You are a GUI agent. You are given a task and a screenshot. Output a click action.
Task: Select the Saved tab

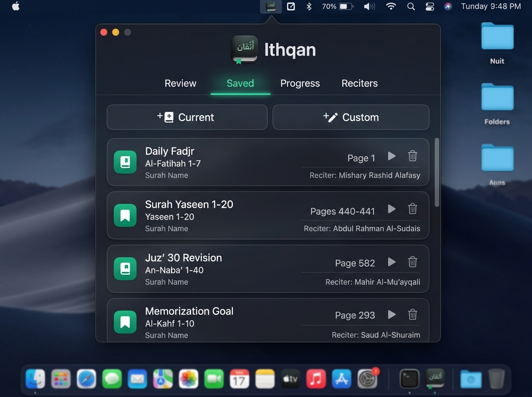click(240, 83)
